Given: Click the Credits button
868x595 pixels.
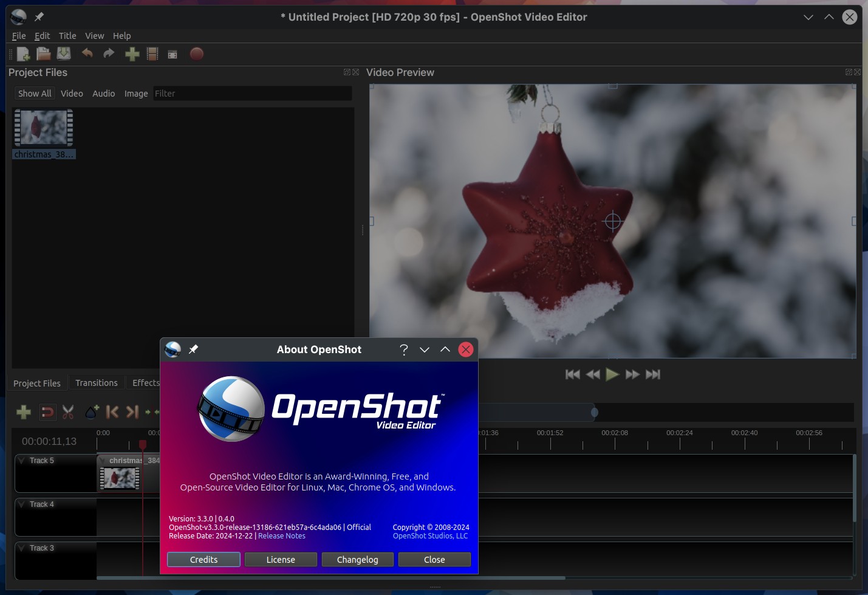Looking at the screenshot, I should tap(203, 560).
